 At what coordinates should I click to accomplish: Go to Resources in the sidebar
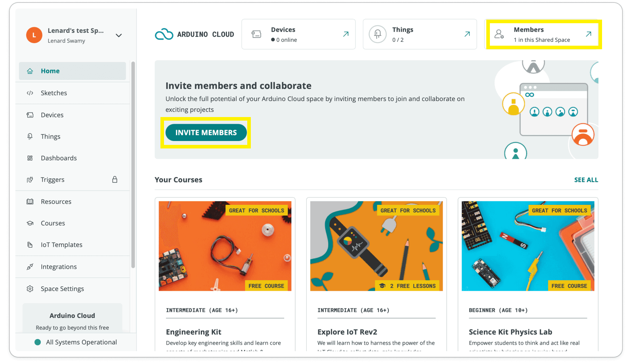tap(56, 202)
